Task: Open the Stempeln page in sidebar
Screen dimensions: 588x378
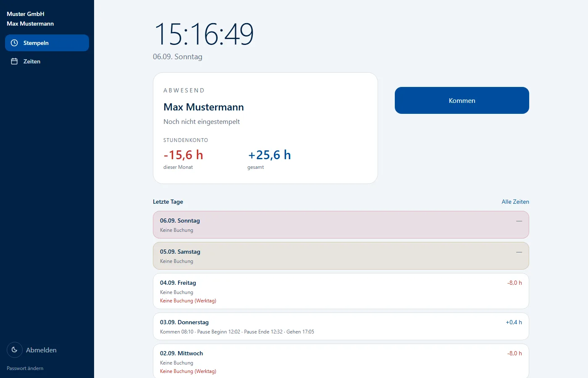Action: [x=47, y=43]
